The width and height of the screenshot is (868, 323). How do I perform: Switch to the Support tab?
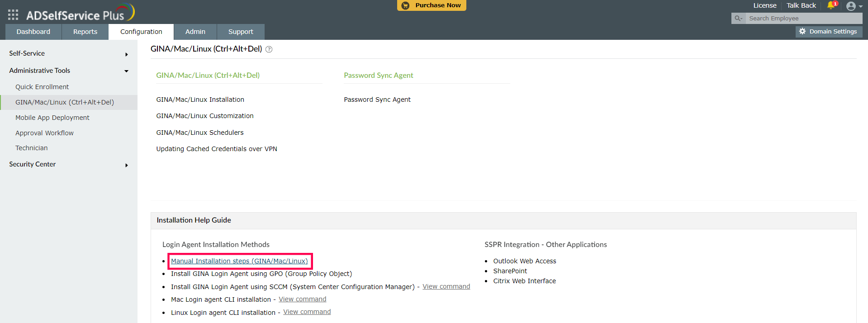[x=241, y=32]
